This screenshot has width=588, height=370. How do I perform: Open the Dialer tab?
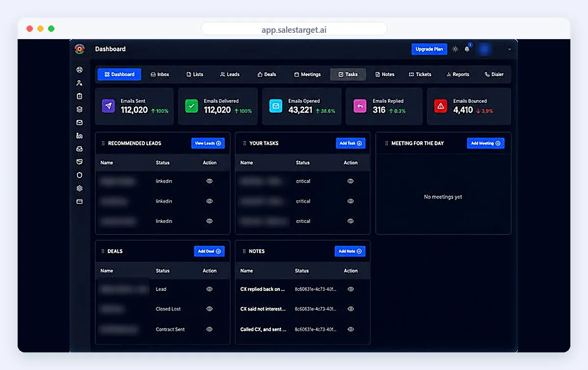(494, 74)
